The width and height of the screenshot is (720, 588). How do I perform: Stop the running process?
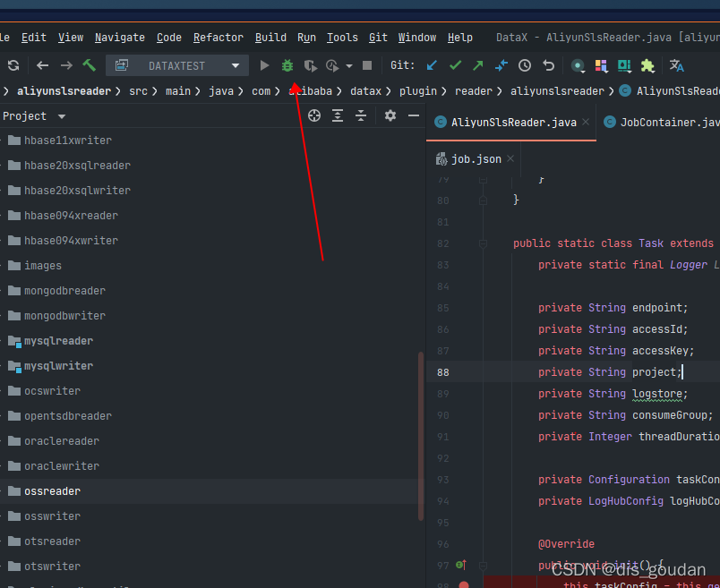point(367,65)
